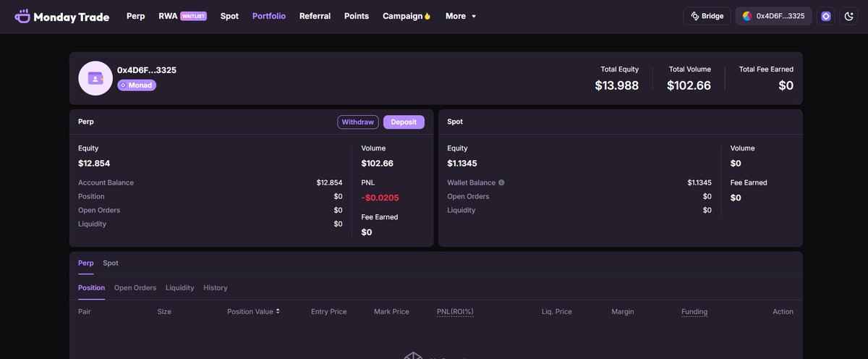868x359 pixels.
Task: Go to the Points page
Action: pos(357,16)
